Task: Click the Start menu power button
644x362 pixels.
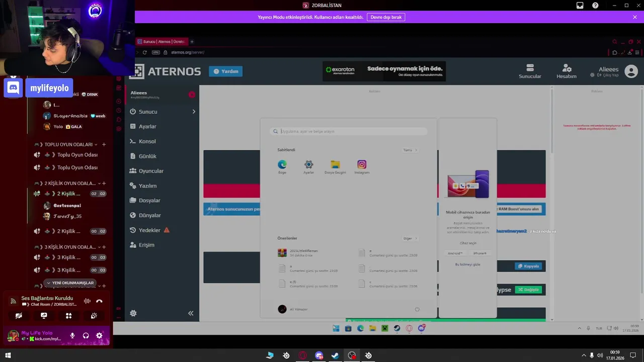Action: pos(417,309)
